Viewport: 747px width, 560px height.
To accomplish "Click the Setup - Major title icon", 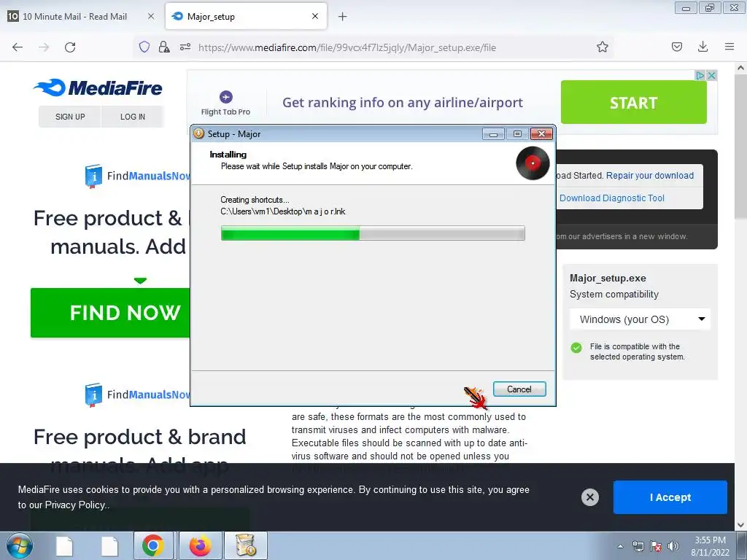I will [x=198, y=134].
